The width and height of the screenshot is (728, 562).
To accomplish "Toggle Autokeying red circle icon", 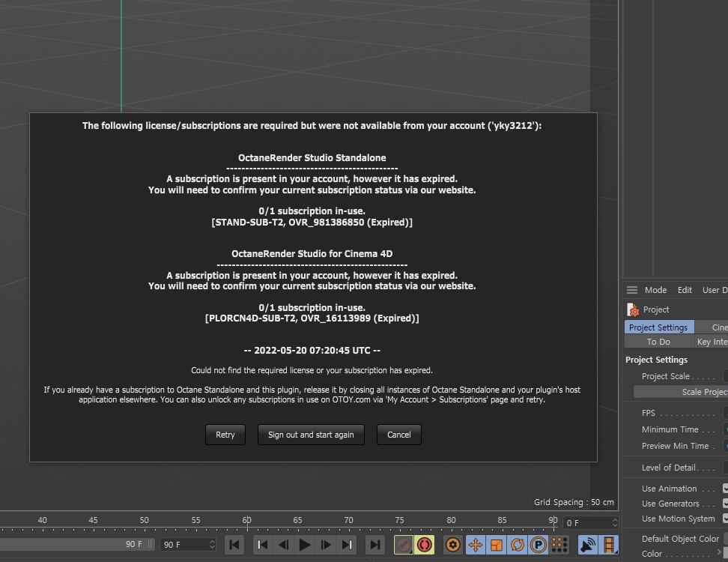I will point(425,545).
